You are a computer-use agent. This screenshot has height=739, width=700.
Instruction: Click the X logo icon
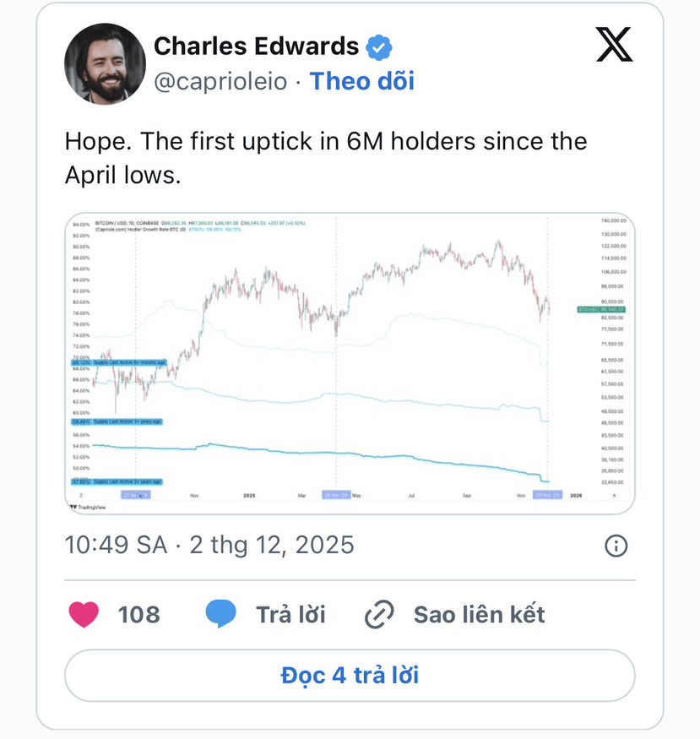tap(614, 44)
